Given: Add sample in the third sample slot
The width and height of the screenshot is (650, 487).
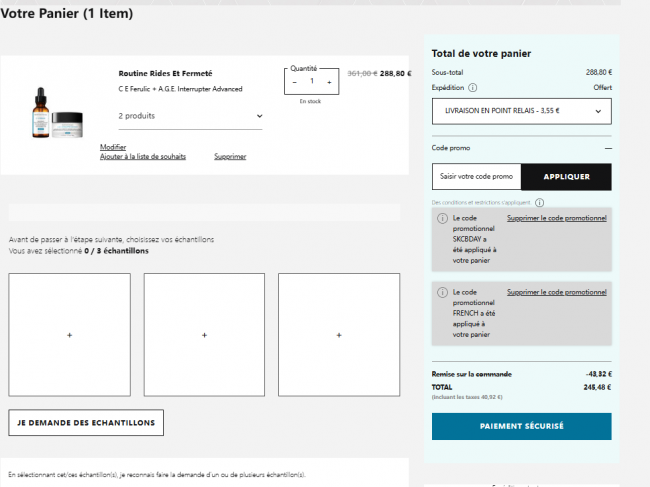Looking at the screenshot, I should [x=339, y=335].
